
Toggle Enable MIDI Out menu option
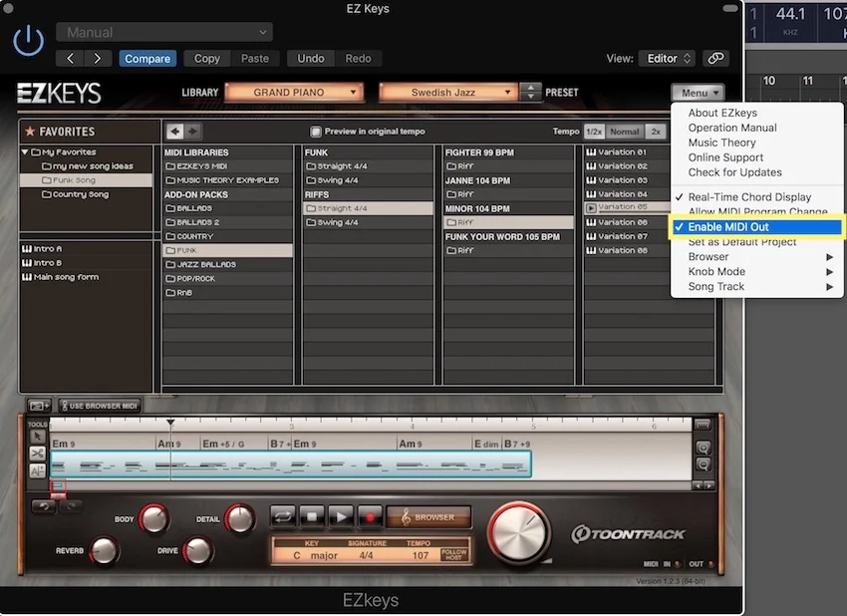[756, 227]
